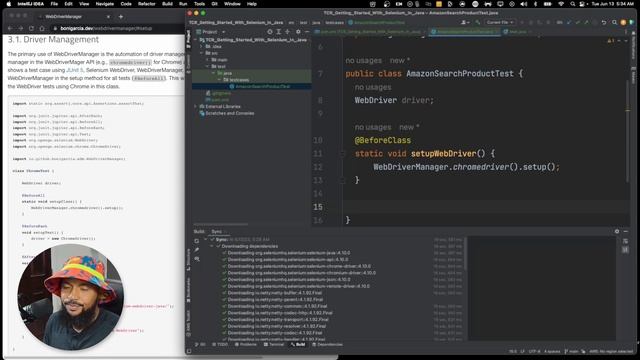Open the Dependencies tool window button
Image resolution: width=640 pixels, height=360 pixels.
pyautogui.click(x=327, y=344)
